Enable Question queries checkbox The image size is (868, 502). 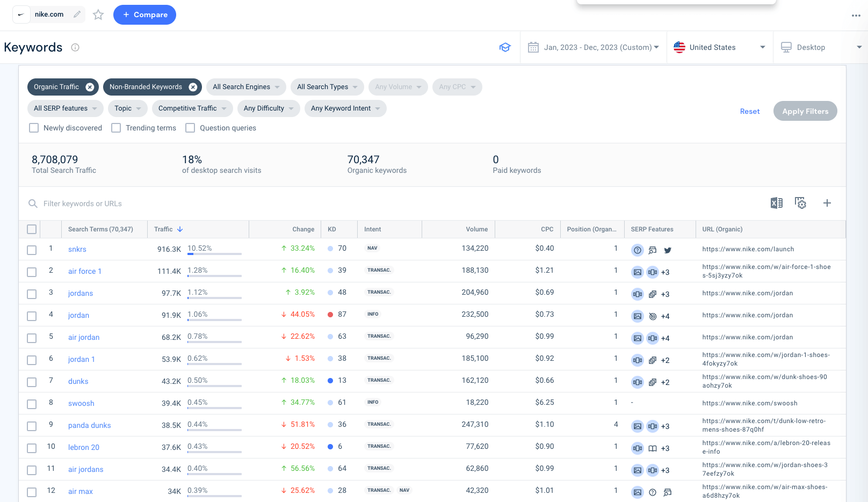click(x=190, y=128)
